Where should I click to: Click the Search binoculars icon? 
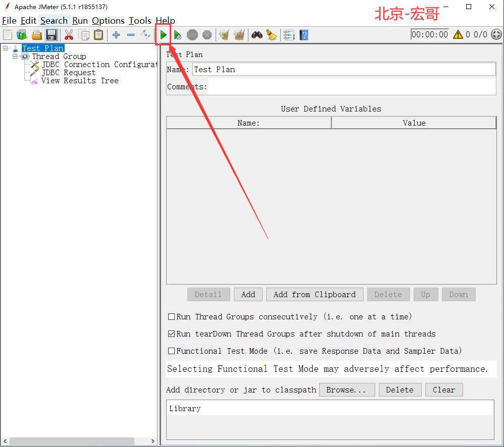point(257,35)
